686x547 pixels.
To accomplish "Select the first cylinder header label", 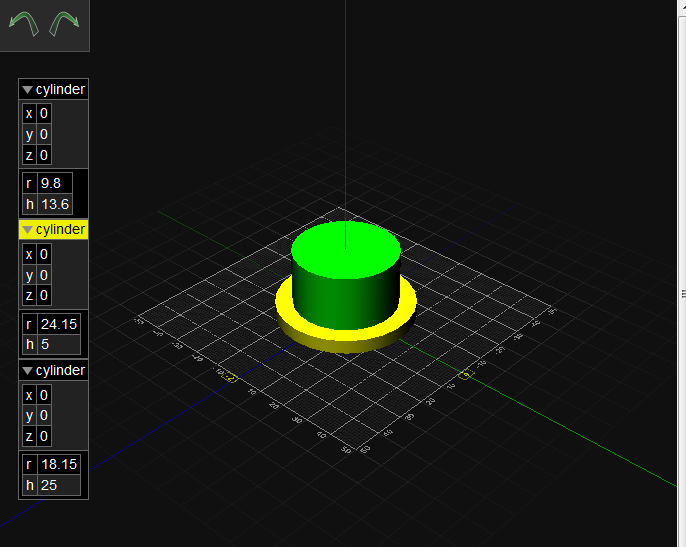I will 60,89.
